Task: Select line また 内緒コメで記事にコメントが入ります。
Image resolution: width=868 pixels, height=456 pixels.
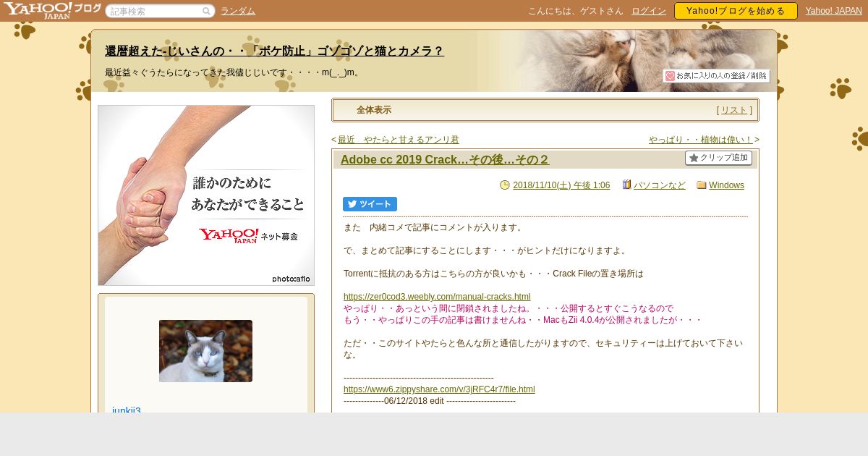Action: (433, 227)
